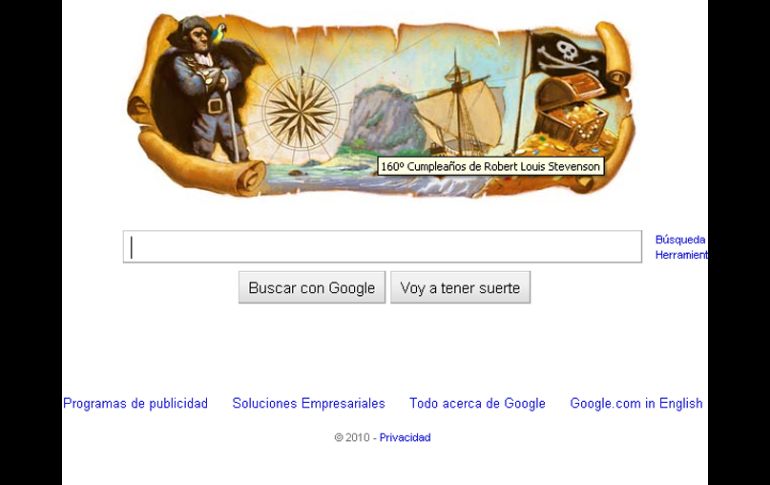Click the treasure chest in the doodle
Screen dimensions: 770x485
point(571,112)
